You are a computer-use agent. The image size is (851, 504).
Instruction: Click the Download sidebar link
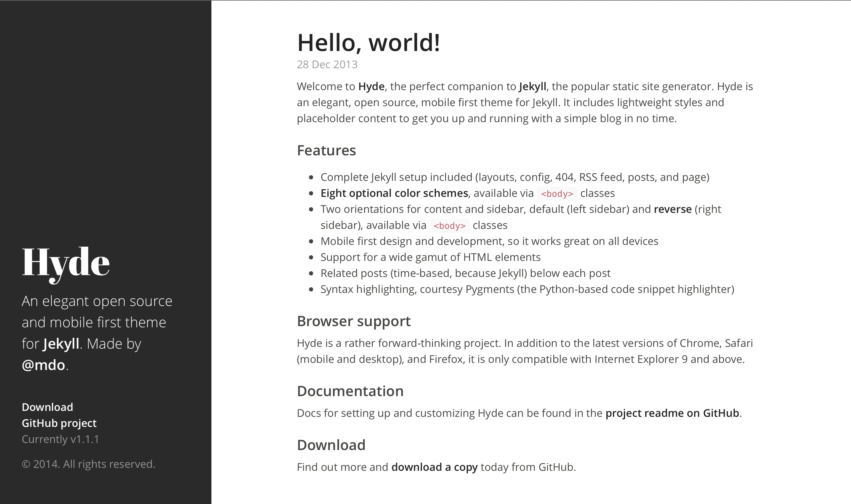47,407
